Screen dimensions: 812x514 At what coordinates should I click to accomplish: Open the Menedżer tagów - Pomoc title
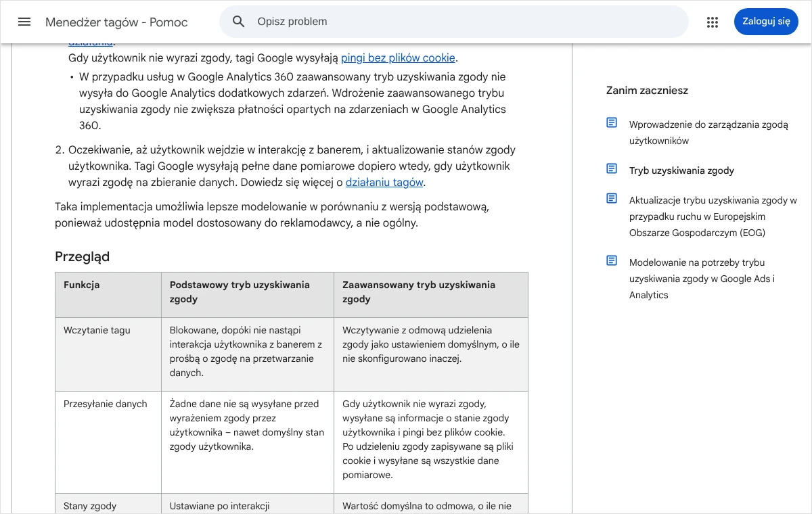(x=116, y=22)
